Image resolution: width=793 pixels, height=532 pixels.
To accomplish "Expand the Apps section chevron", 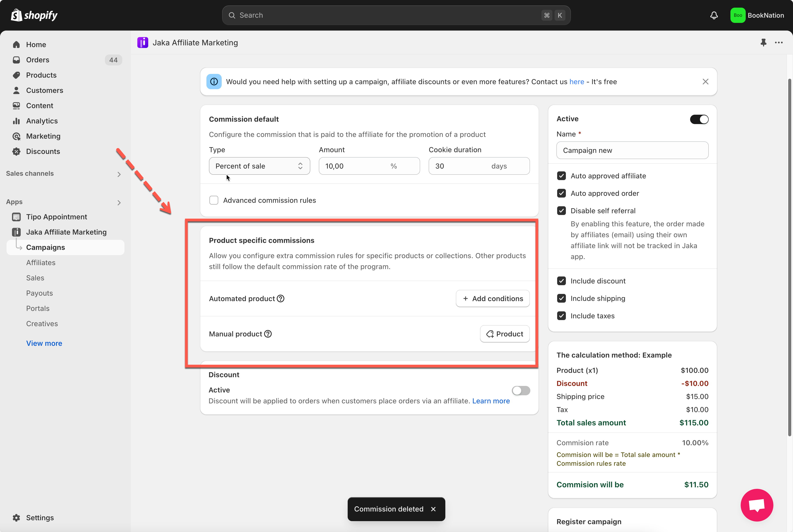I will (x=119, y=203).
